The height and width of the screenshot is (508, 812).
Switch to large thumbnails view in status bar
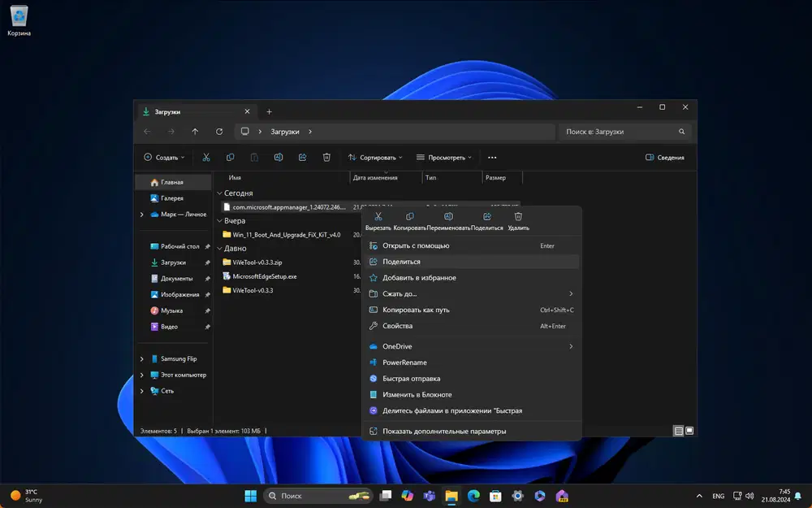pyautogui.click(x=690, y=431)
